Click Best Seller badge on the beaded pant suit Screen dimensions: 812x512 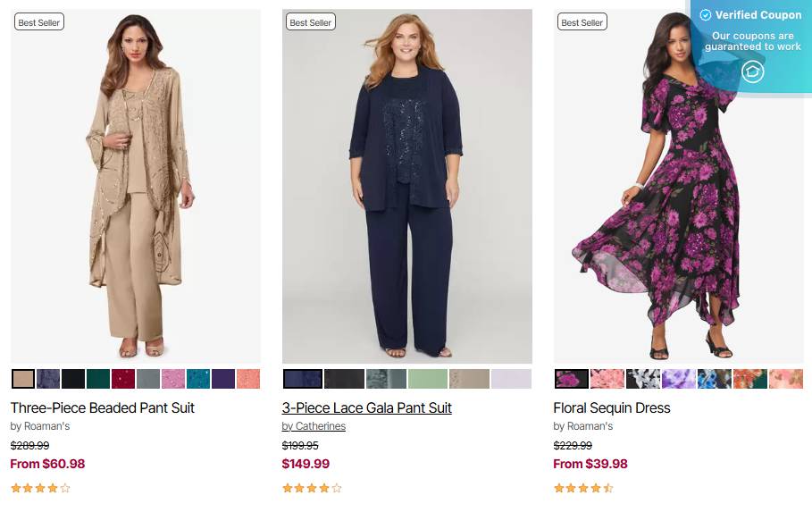tap(39, 22)
